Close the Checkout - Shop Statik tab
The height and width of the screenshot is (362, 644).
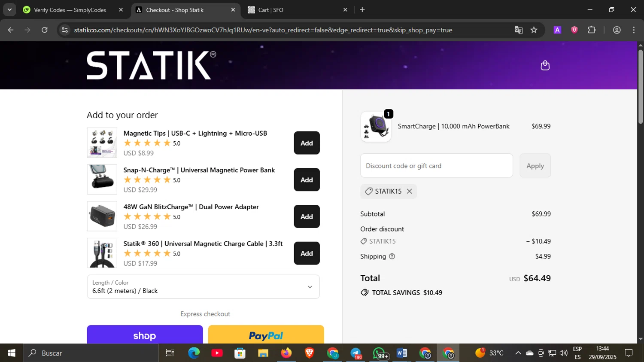point(233,10)
